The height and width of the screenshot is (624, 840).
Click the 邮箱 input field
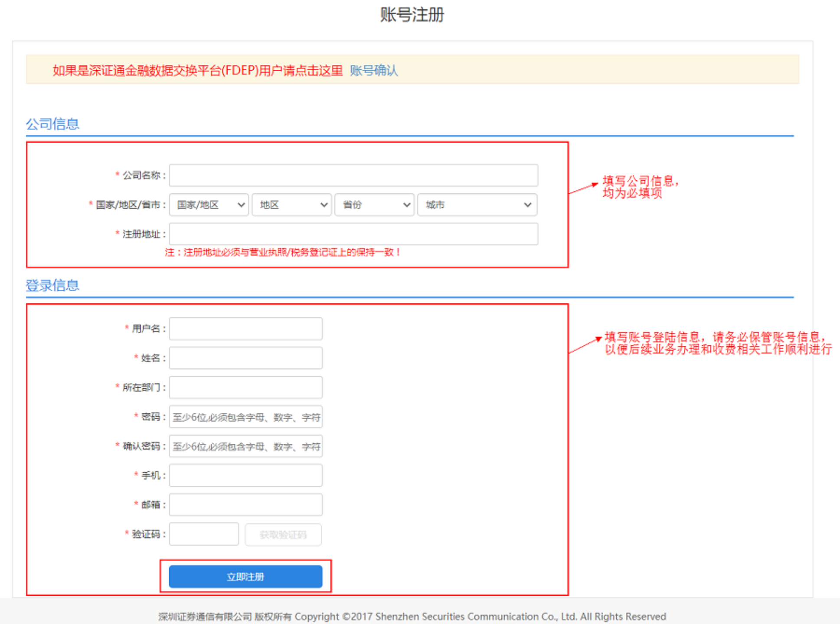tap(246, 505)
